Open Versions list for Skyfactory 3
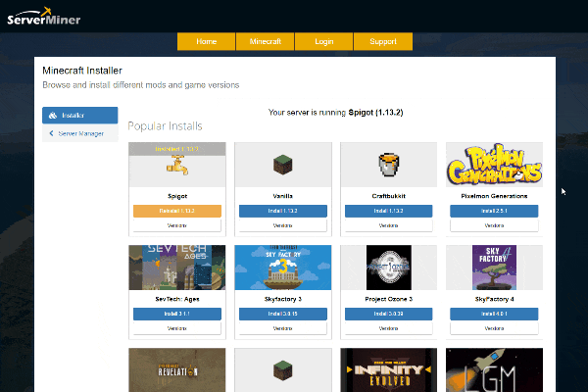588x392 pixels. tap(283, 328)
